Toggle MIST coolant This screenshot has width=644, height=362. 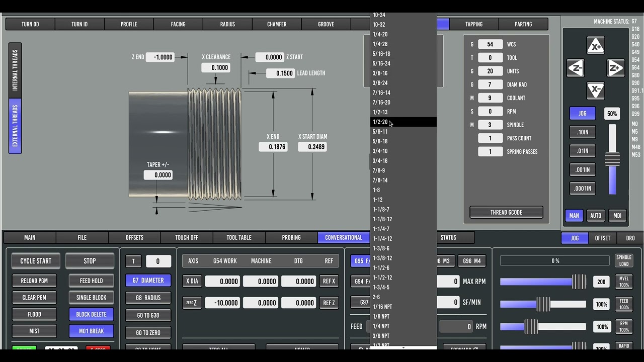coord(34,331)
